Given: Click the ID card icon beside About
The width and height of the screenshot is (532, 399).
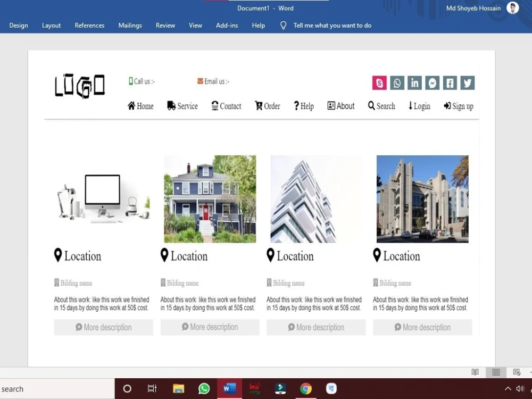Looking at the screenshot, I should coord(331,105).
